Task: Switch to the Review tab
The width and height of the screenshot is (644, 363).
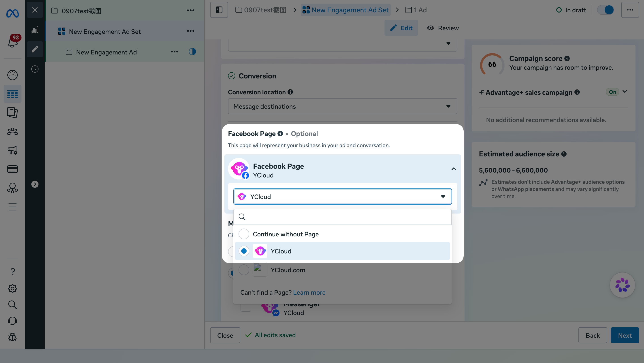Action: click(443, 28)
